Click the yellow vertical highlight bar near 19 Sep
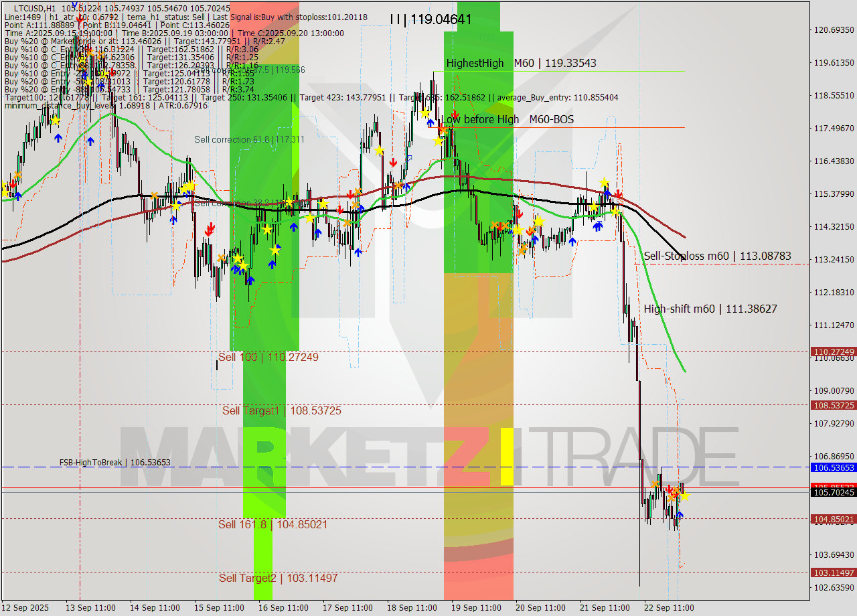This screenshot has height=616, width=857. pos(507,455)
